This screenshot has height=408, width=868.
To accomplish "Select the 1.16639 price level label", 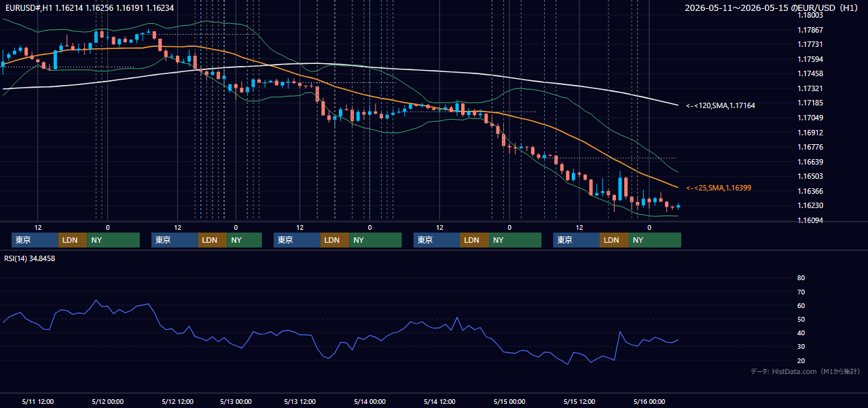I will [x=810, y=162].
